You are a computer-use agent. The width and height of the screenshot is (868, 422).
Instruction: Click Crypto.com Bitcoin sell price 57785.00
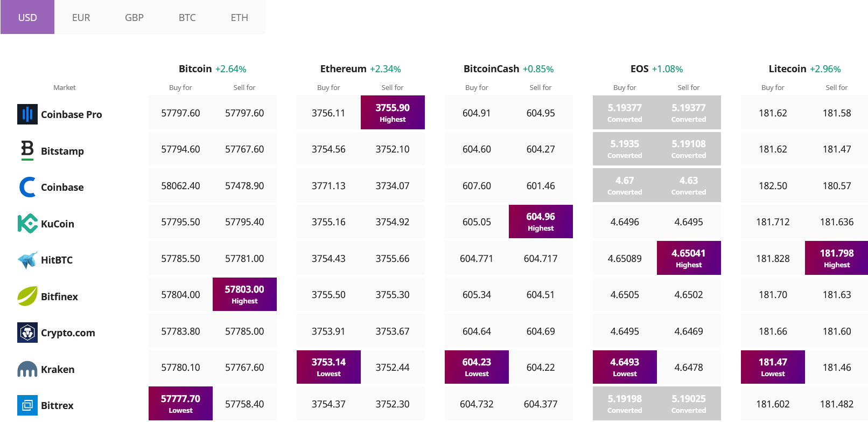click(244, 331)
